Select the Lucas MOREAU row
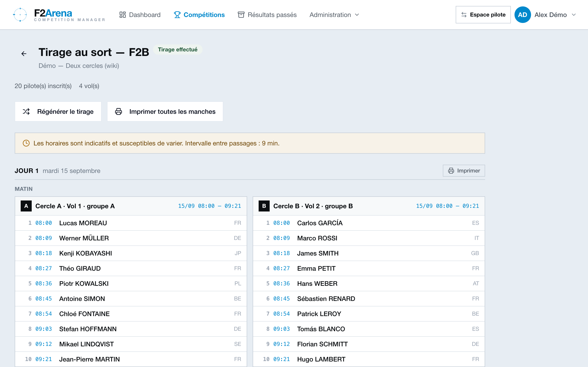Image resolution: width=588 pixels, height=367 pixels. pos(131,223)
